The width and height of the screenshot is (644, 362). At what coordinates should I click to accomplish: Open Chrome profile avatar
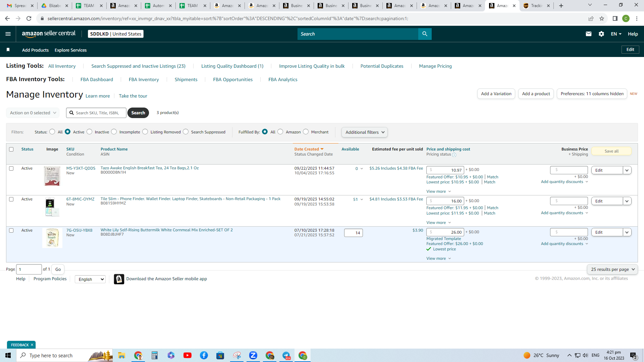tap(626, 18)
